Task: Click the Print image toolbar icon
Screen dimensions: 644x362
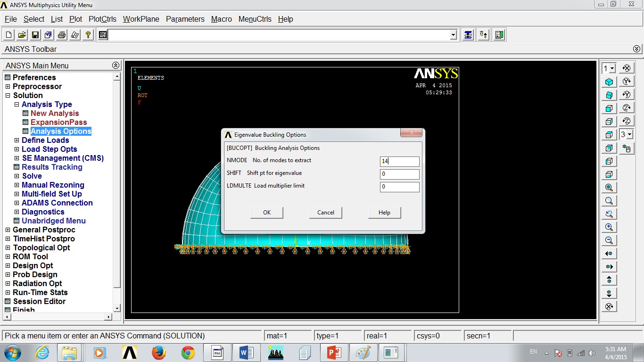Action: (62, 35)
